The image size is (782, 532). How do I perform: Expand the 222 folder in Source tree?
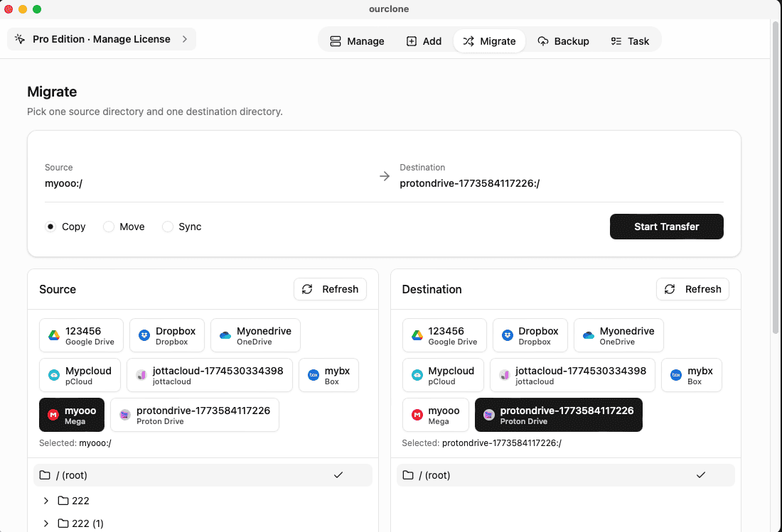coord(46,501)
